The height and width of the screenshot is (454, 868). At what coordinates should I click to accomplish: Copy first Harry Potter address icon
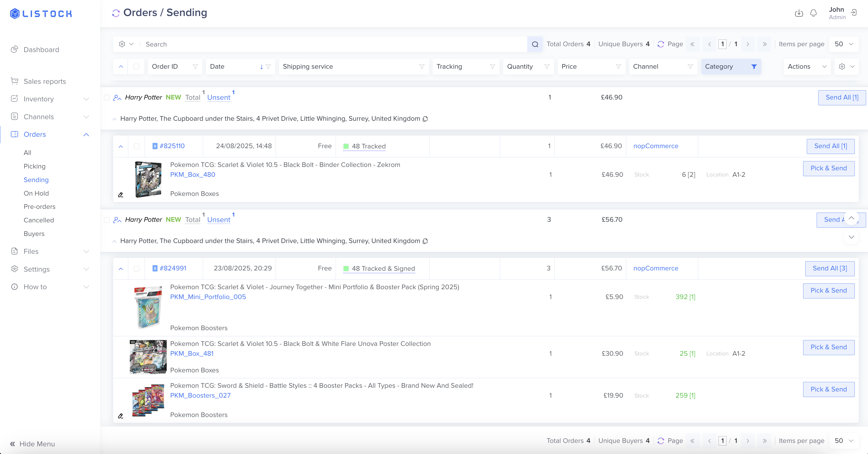pyautogui.click(x=425, y=119)
